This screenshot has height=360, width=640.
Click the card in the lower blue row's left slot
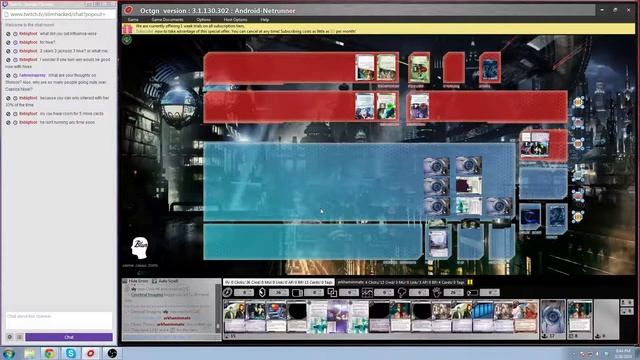[439, 243]
